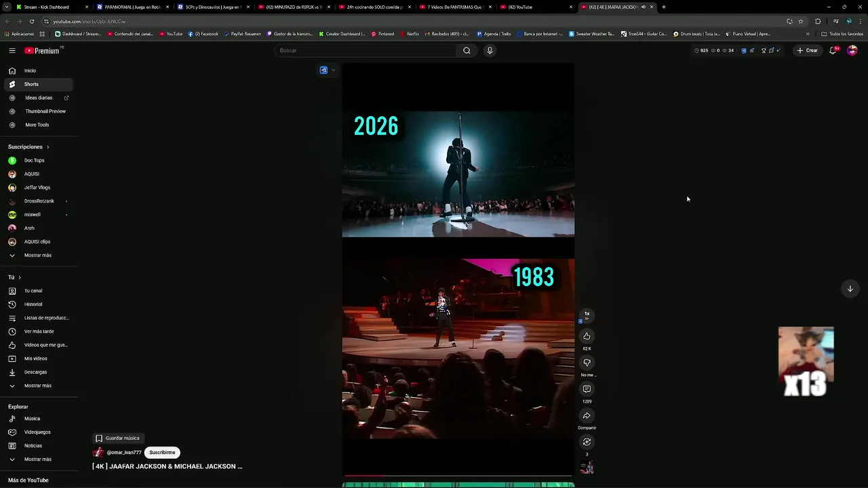Open the comments panel icon

(587, 389)
